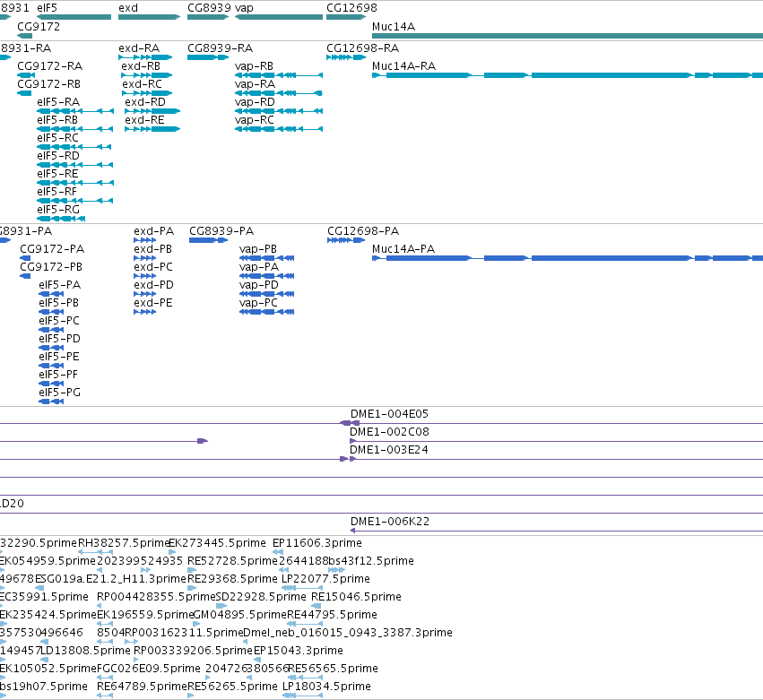Image resolution: width=763 pixels, height=700 pixels.
Task: Click transcript label CG9172-RA
Action: (x=49, y=65)
